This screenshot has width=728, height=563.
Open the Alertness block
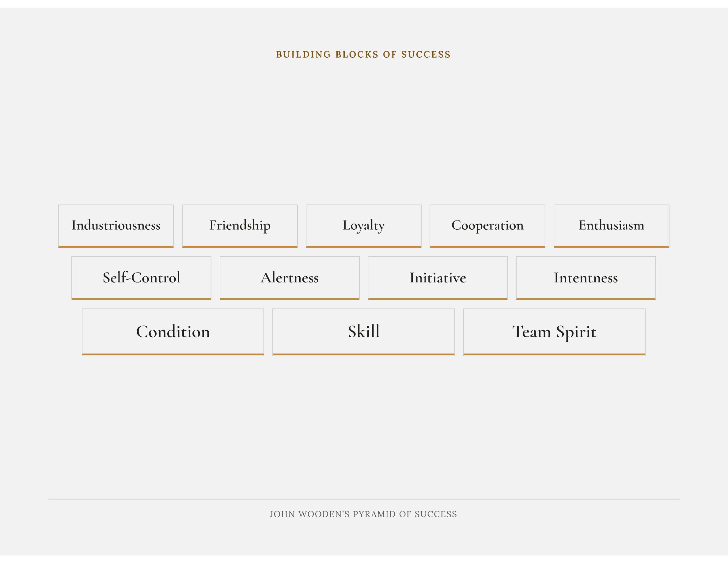pyautogui.click(x=290, y=278)
